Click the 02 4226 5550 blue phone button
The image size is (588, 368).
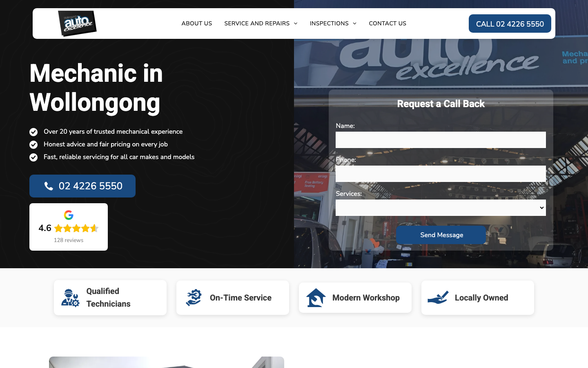(82, 186)
